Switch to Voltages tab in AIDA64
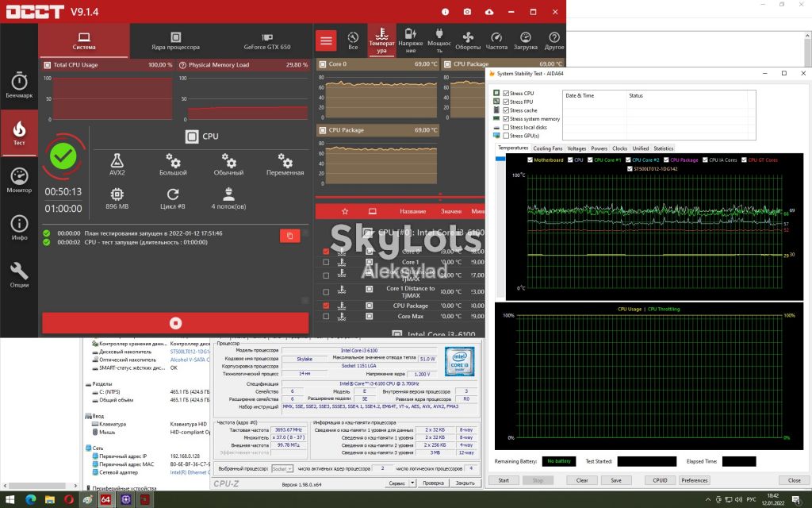This screenshot has width=812, height=508. (x=576, y=148)
